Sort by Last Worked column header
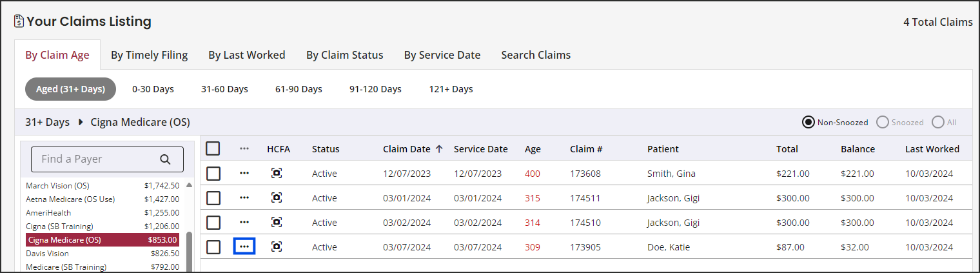 [x=932, y=148]
